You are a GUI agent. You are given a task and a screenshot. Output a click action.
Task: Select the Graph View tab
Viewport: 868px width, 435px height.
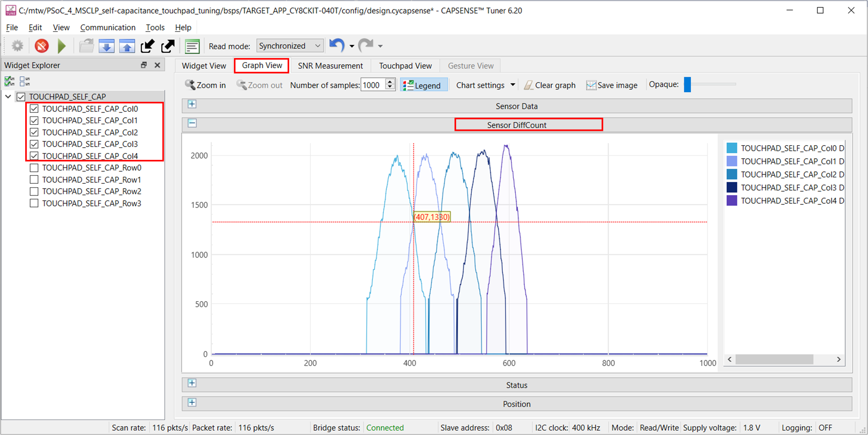(x=262, y=65)
